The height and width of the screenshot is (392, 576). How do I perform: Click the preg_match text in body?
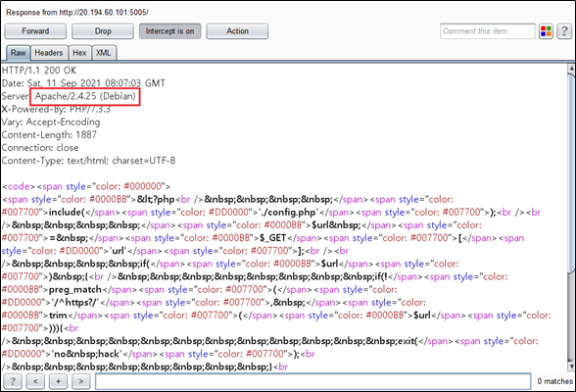tap(74, 289)
